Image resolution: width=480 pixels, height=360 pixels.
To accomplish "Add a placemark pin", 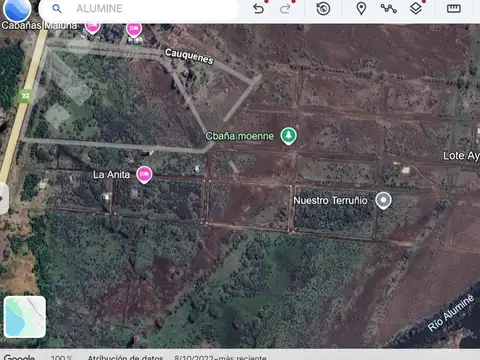I will click(361, 9).
